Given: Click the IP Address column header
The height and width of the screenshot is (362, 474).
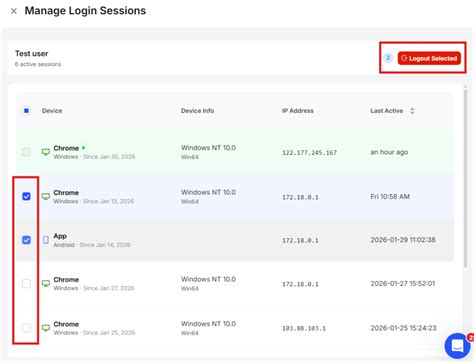Looking at the screenshot, I should pyautogui.click(x=298, y=111).
